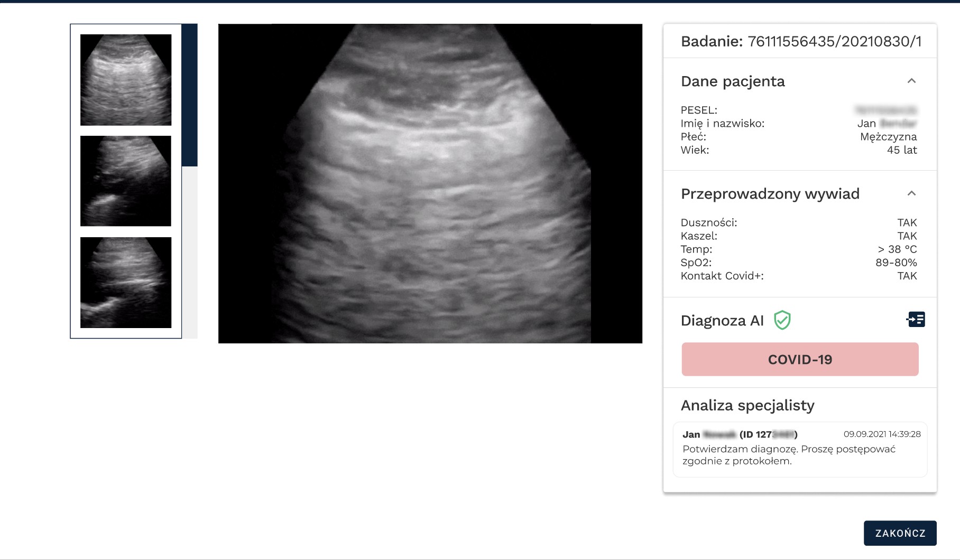This screenshot has width=960, height=560.
Task: Click the > 38 °C temperature value
Action: tap(897, 249)
